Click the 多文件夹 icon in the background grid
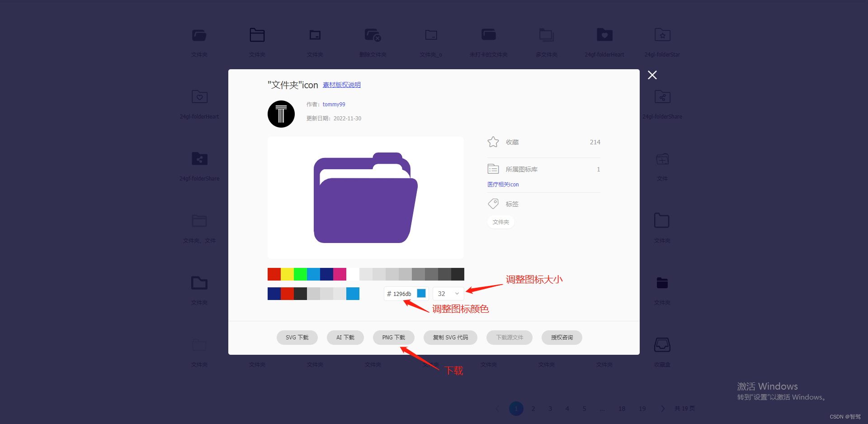868x424 pixels. click(x=547, y=35)
